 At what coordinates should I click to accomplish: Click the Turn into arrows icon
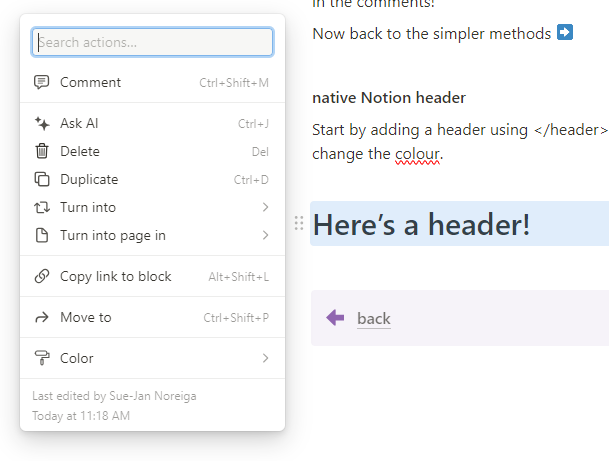42,207
